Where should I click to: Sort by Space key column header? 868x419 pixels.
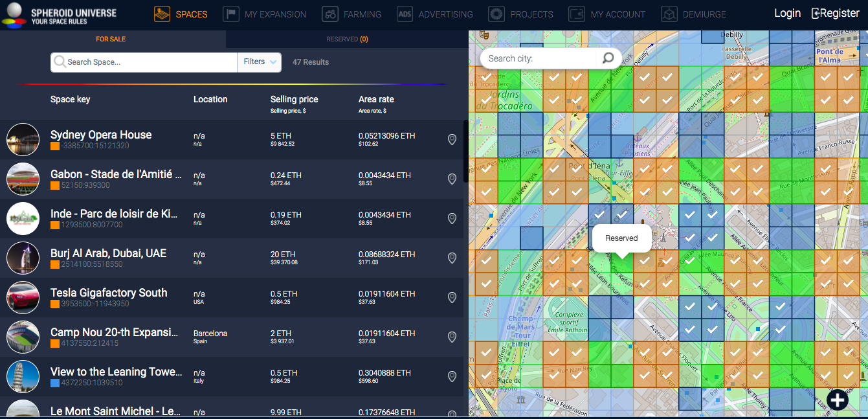pos(70,99)
